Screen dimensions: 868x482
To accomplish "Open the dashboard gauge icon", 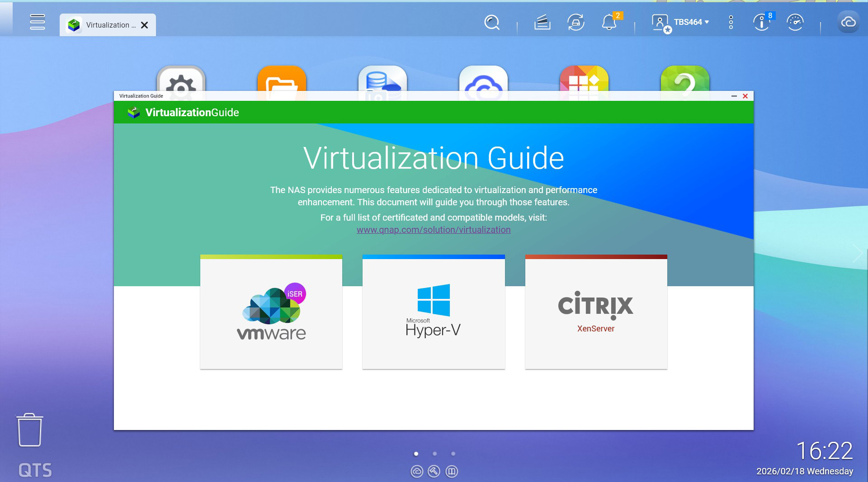I will click(x=795, y=22).
